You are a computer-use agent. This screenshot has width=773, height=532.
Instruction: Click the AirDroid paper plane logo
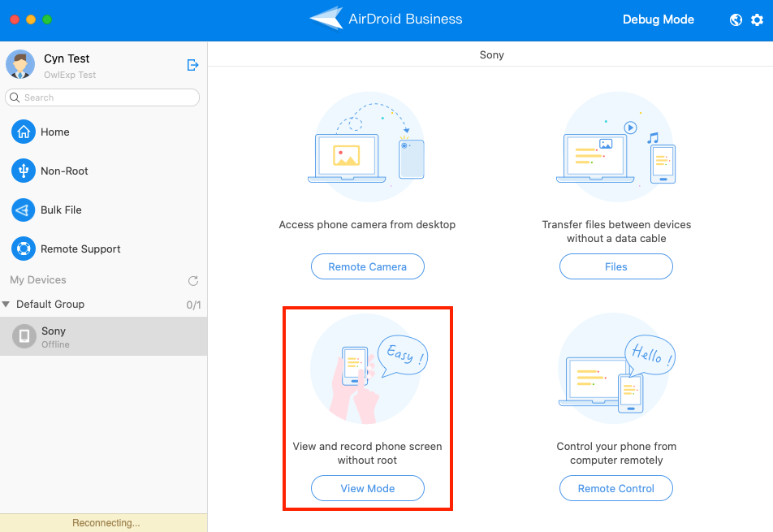tap(326, 19)
